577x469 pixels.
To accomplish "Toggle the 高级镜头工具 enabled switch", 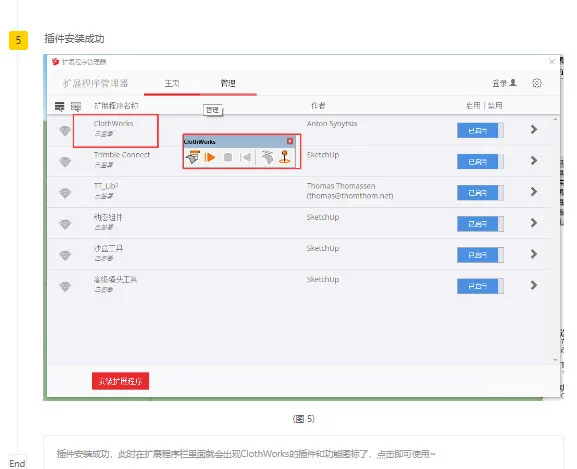I will (480, 286).
